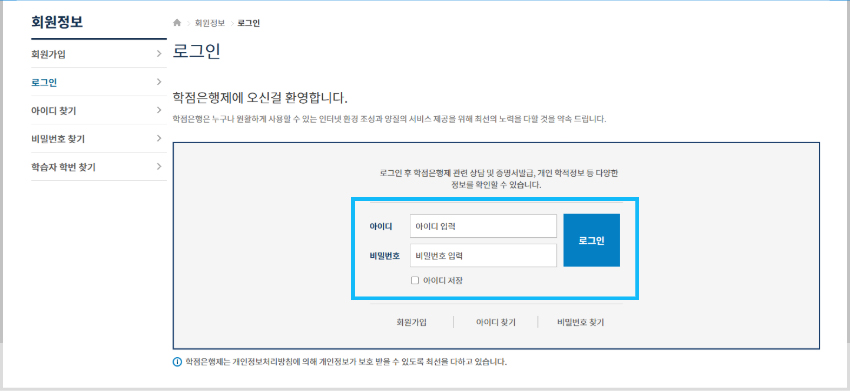This screenshot has width=850, height=391.
Task: Click 회원정보 in the breadcrumb
Action: click(210, 23)
